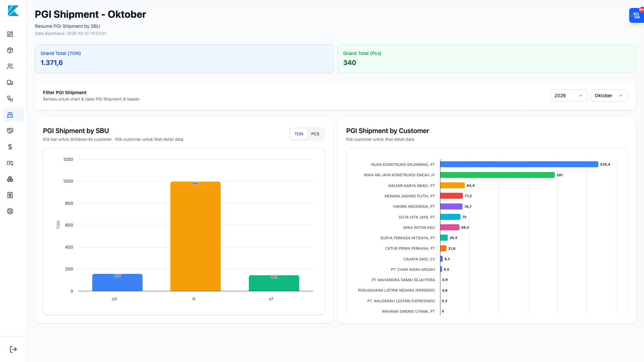Select customer PERUSAHAAN LISTRIK NEGARA (PERSERO)
644x362 pixels.
click(x=396, y=290)
